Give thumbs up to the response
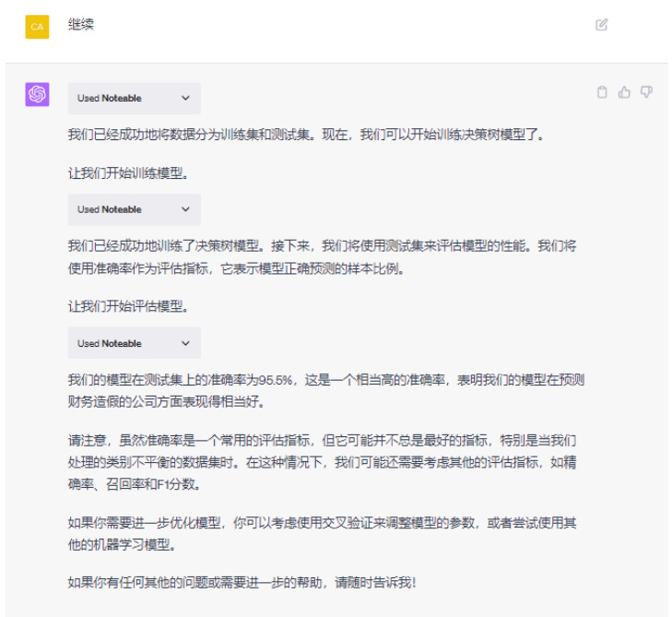This screenshot has width=672, height=617. point(624,92)
